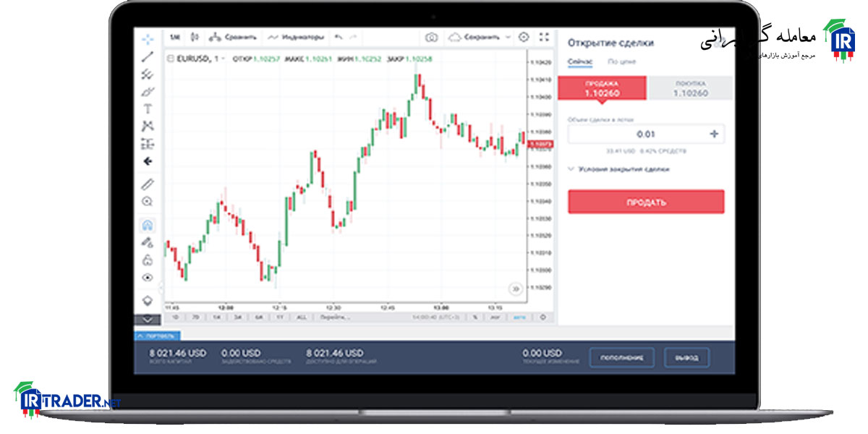Select the ALL date range

[302, 317]
